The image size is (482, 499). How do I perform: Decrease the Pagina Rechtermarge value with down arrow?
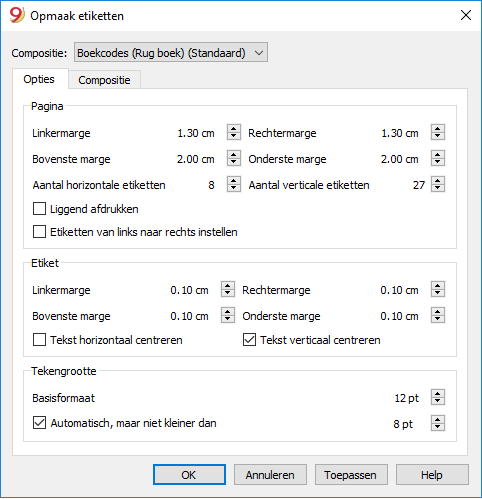(x=438, y=136)
